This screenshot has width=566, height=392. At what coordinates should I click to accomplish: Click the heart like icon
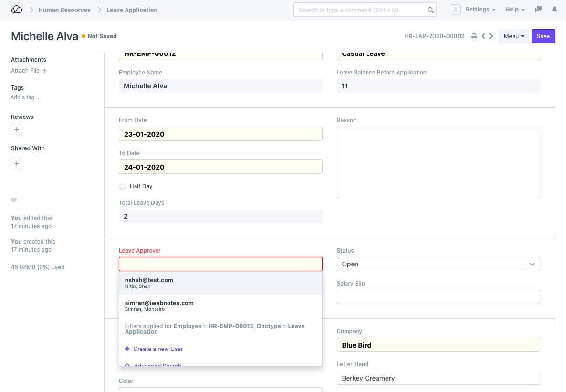(14, 201)
